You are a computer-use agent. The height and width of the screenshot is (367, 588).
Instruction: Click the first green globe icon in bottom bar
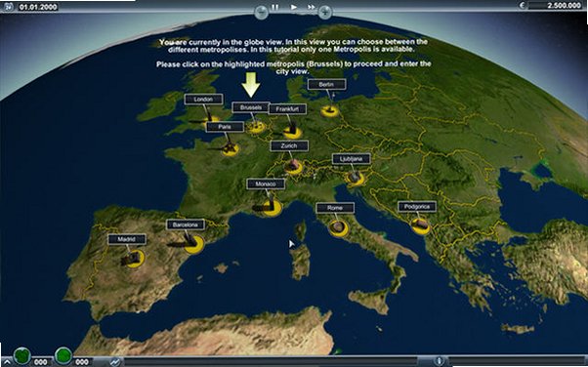22,356
